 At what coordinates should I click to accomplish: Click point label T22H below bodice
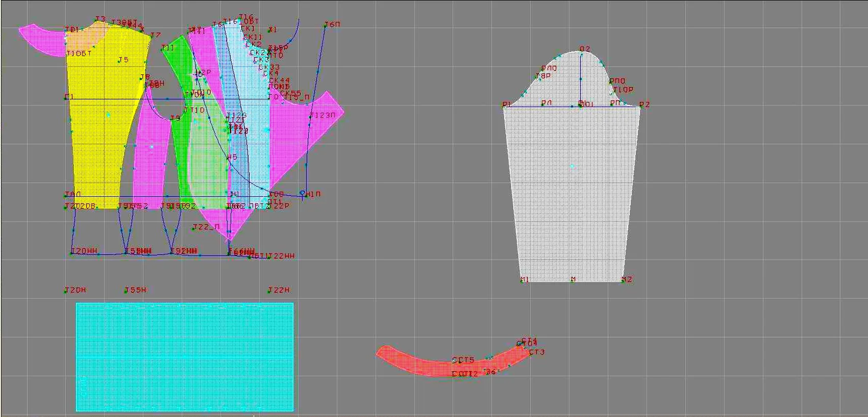pos(279,290)
